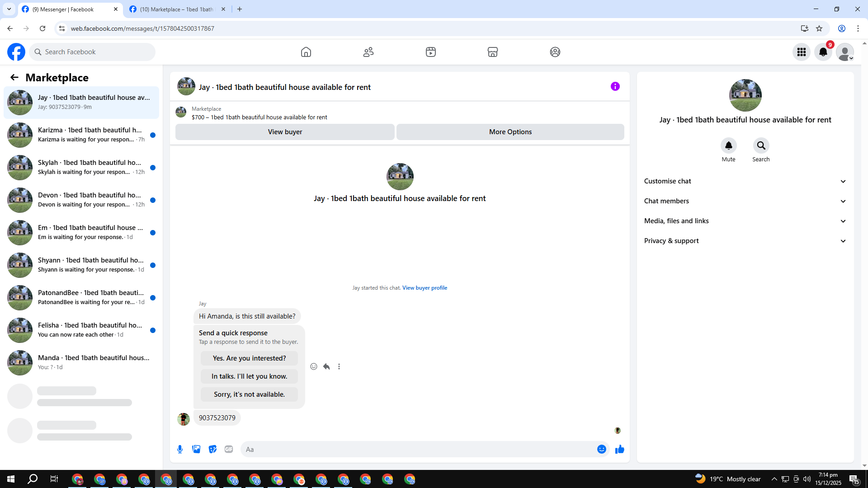Image resolution: width=868 pixels, height=488 pixels.
Task: Open the GIF picker
Action: pyautogui.click(x=229, y=449)
